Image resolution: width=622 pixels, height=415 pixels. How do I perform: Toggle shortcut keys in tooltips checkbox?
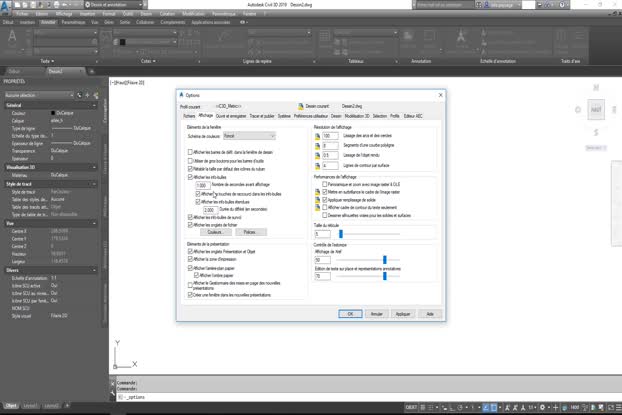(198, 194)
